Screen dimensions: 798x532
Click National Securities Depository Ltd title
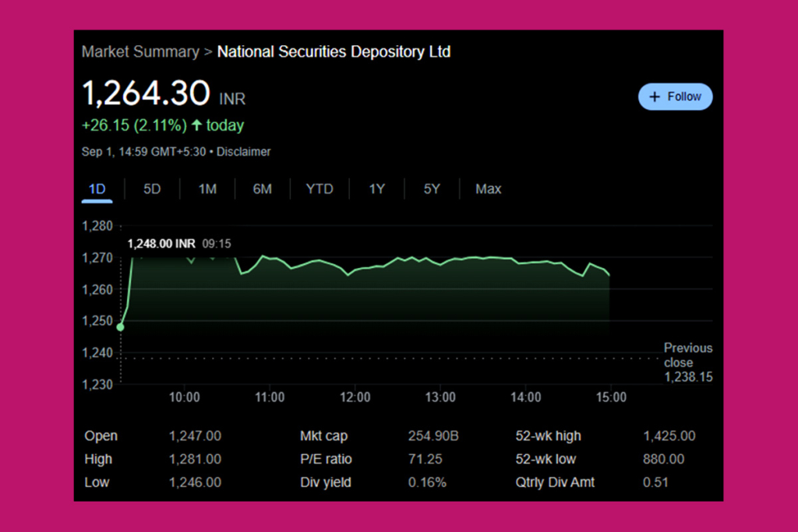[335, 51]
